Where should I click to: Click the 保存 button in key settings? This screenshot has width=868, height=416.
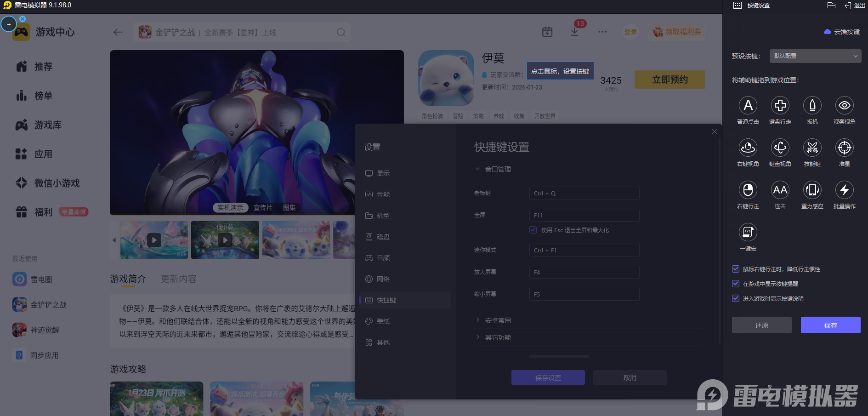(831, 325)
